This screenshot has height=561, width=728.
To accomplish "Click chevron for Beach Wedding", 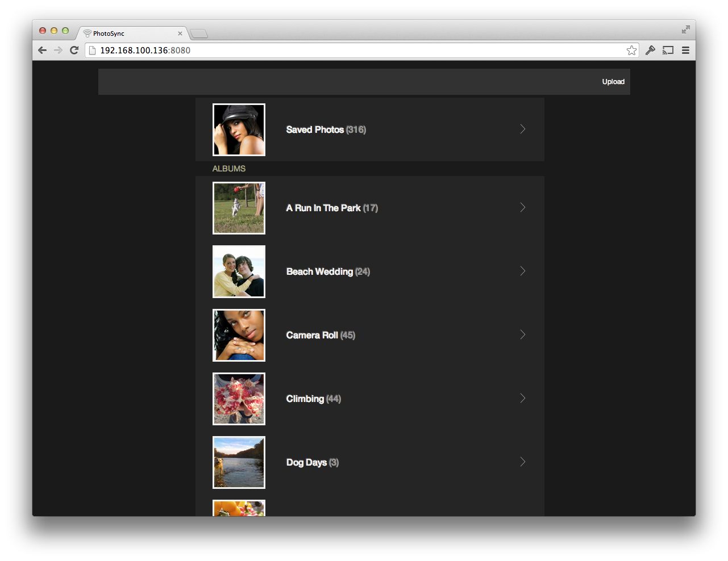I will 523,271.
